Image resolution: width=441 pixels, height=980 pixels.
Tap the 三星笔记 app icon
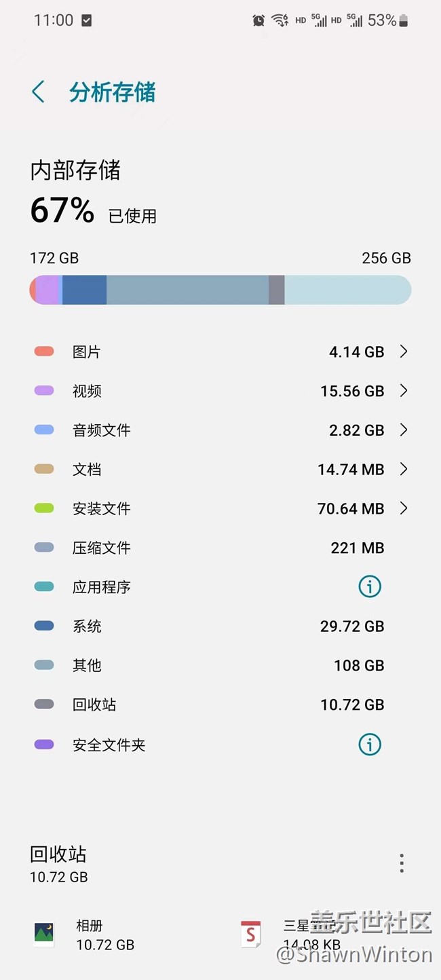251,935
